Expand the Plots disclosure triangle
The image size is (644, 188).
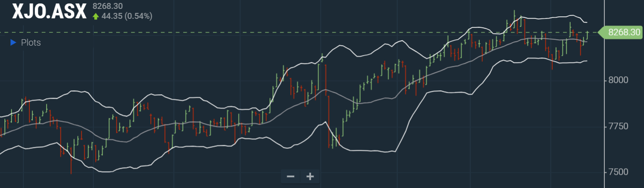click(13, 43)
